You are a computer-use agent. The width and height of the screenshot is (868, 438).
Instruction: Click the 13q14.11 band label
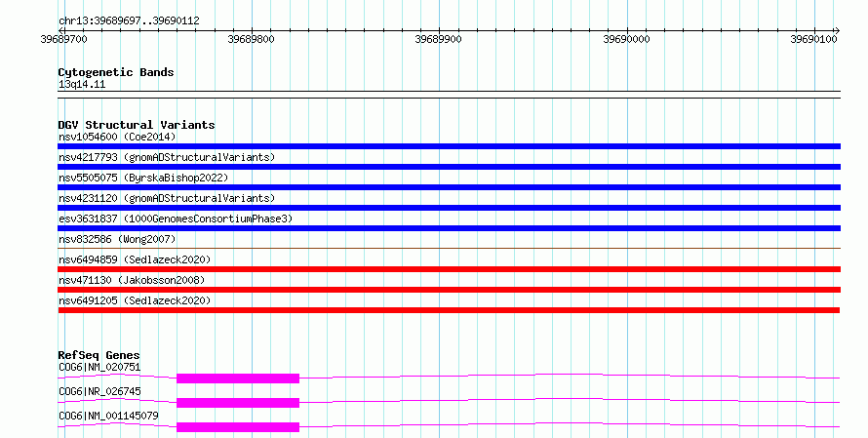(x=82, y=84)
